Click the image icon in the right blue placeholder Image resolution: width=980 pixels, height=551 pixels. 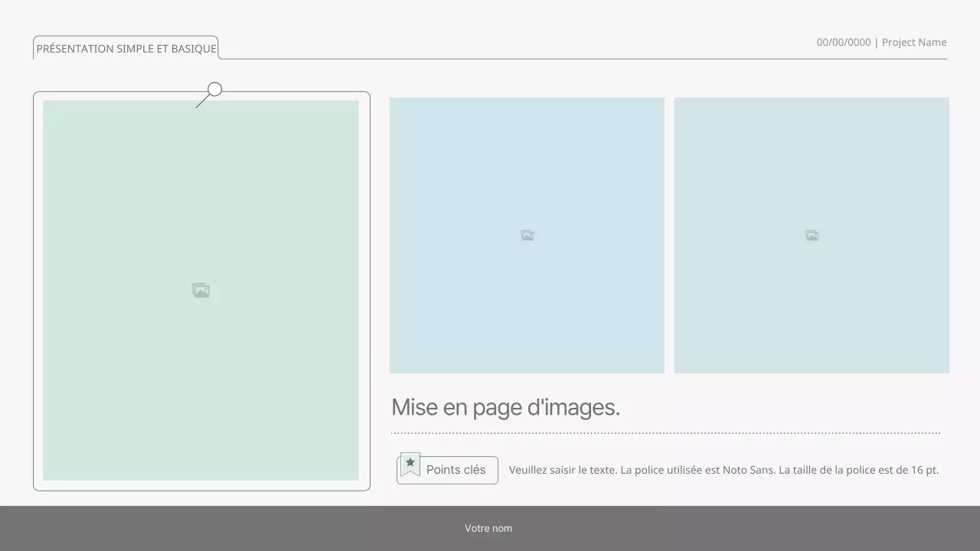click(812, 236)
